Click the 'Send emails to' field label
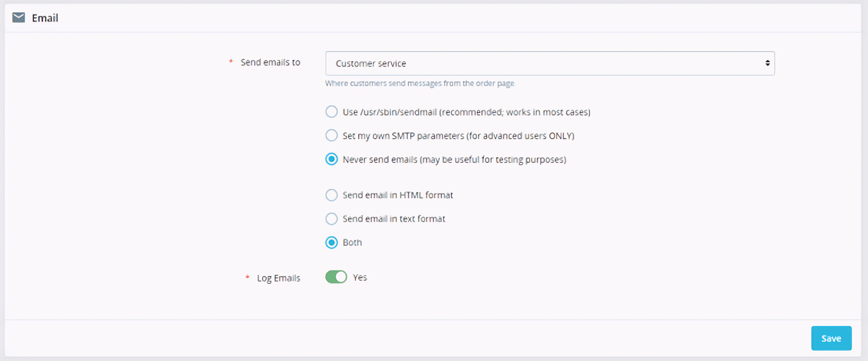 [270, 62]
